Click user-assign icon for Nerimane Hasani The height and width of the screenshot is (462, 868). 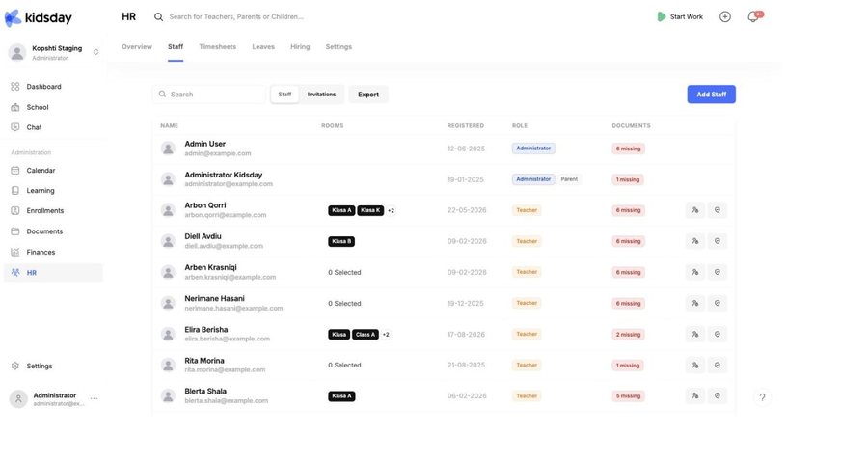click(695, 303)
